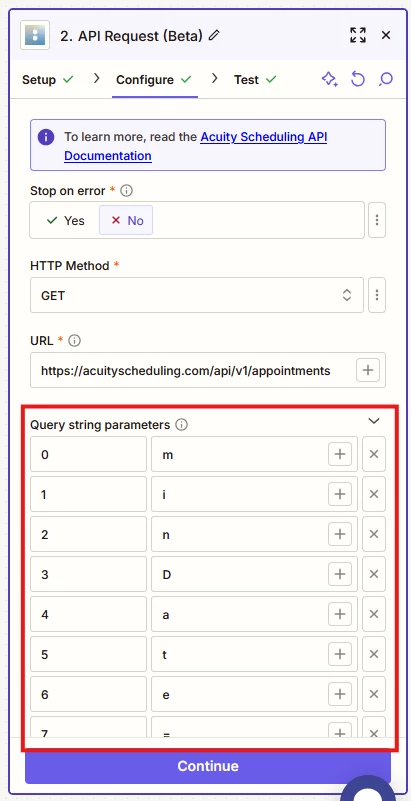Click the info icon beside URL label

click(75, 341)
